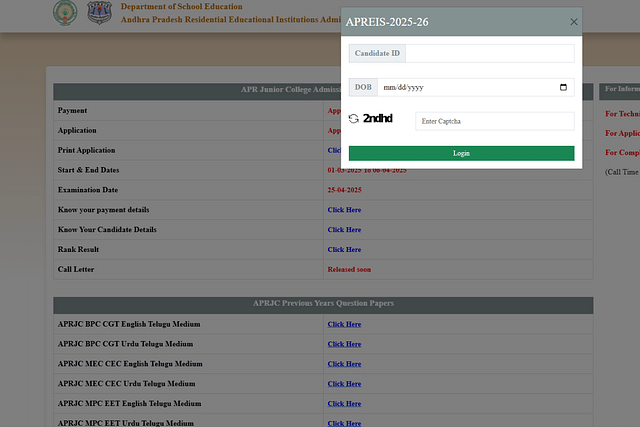Click the APRJC Previous Years Question Papers header

(323, 303)
